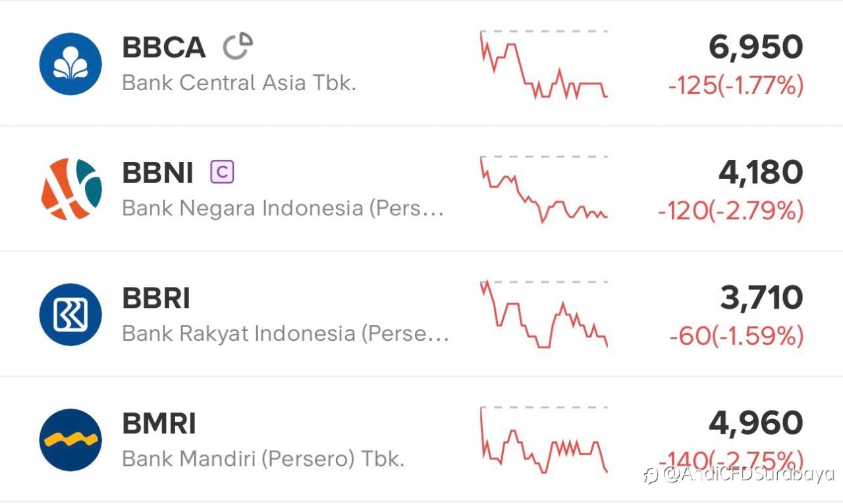Click BBCA price 6,950
The width and height of the screenshot is (843, 504).
tap(755, 47)
